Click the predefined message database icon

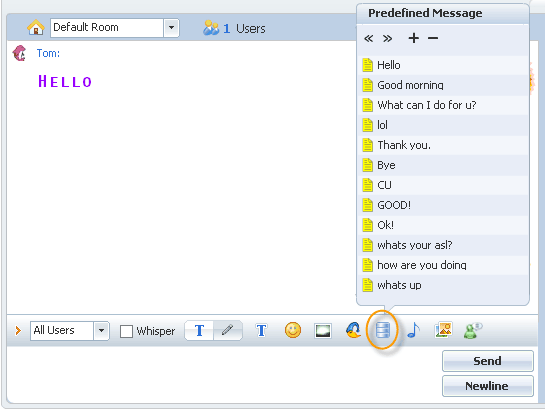(x=383, y=330)
